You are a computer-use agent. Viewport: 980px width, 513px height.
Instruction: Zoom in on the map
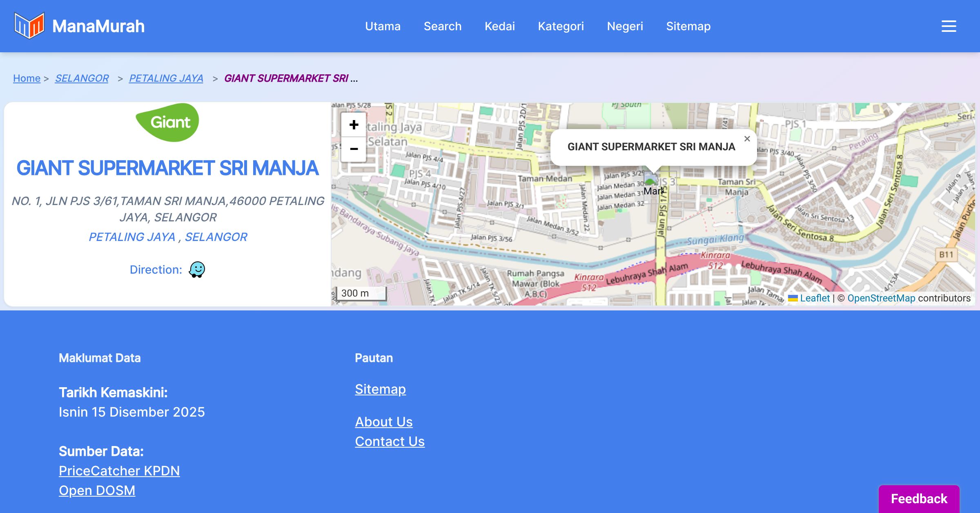(x=354, y=125)
